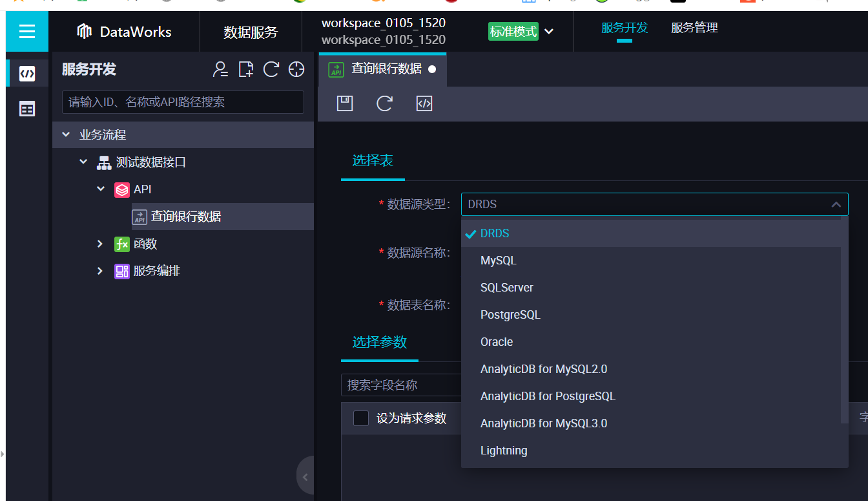Click the 数据服务 product name
Viewport: 868px width, 501px height.
click(x=251, y=32)
